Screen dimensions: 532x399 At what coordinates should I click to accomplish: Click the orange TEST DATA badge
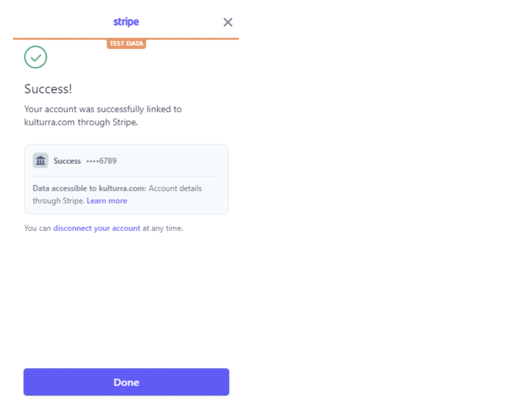click(x=126, y=43)
